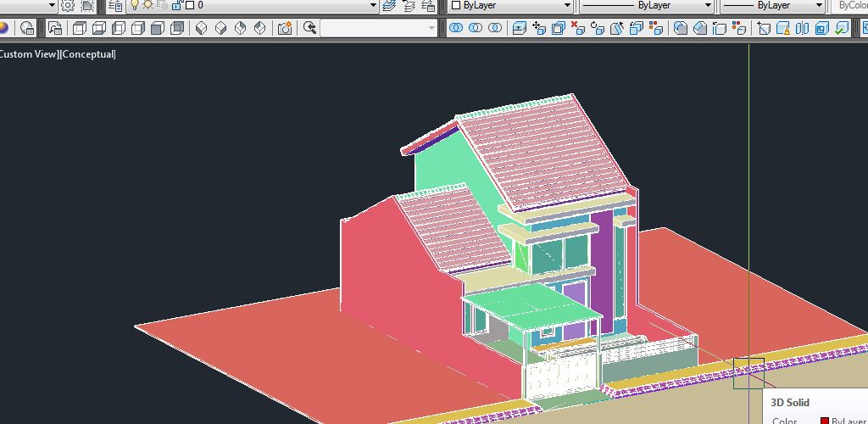Switch to Back view cube icon
868x424 pixels.
pyautogui.click(x=177, y=28)
